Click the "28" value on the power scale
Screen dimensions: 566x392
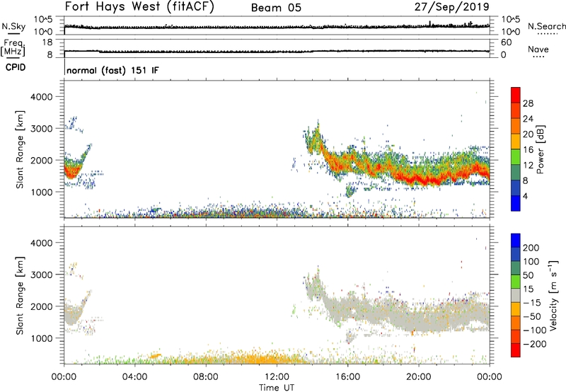[528, 103]
